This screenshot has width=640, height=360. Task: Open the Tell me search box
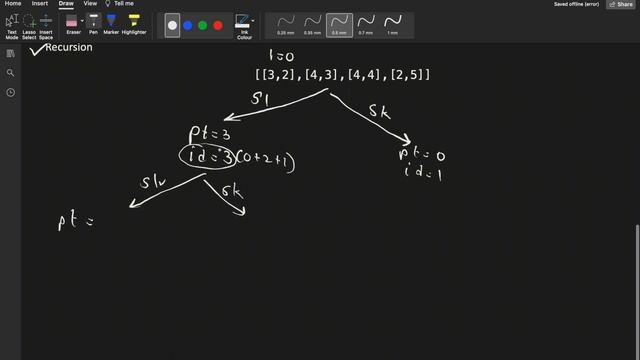(x=120, y=4)
